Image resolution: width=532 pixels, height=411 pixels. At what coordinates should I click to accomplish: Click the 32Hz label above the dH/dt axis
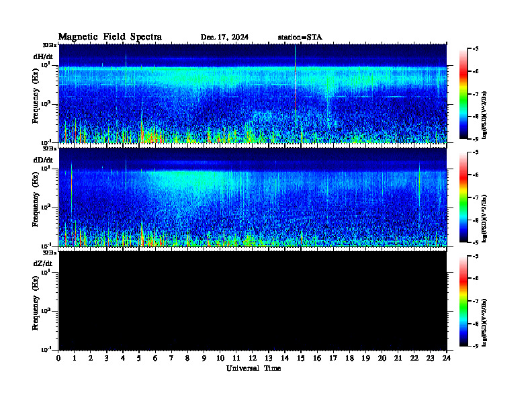pyautogui.click(x=49, y=45)
